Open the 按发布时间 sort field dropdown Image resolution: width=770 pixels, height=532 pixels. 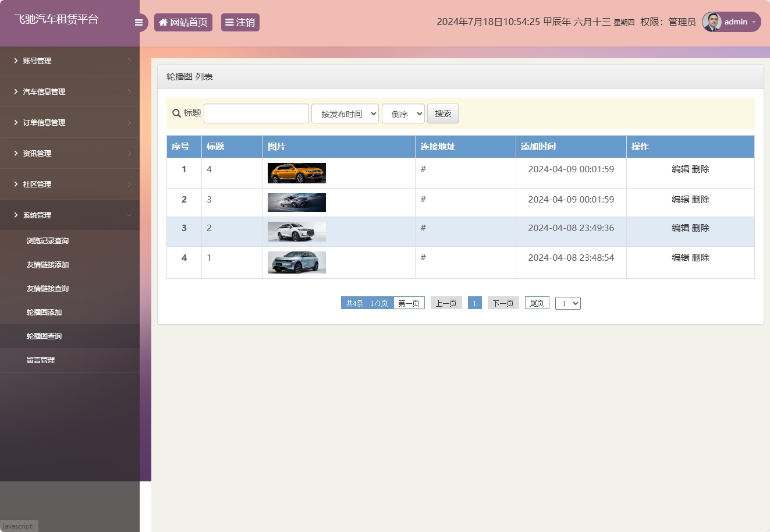(345, 114)
